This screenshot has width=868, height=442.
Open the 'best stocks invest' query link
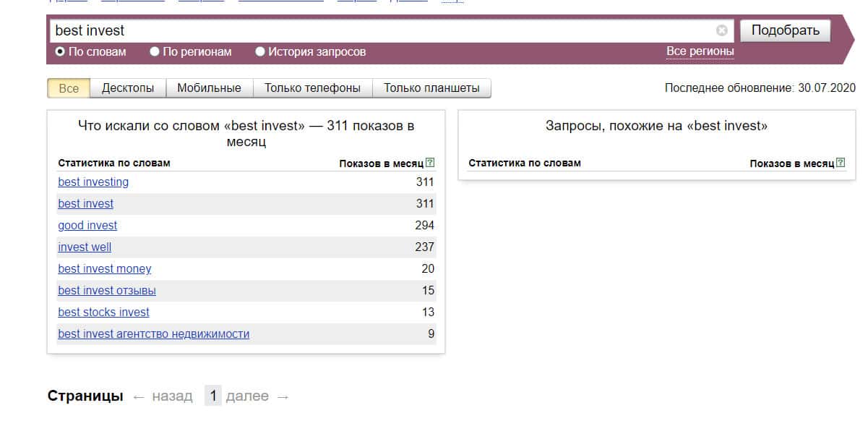click(103, 312)
